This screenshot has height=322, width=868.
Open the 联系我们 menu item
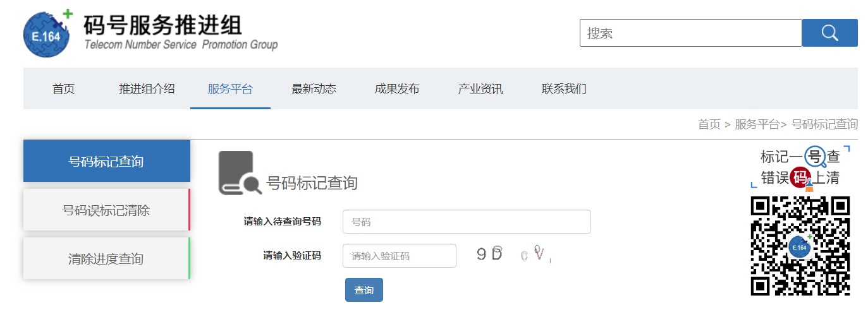click(564, 89)
